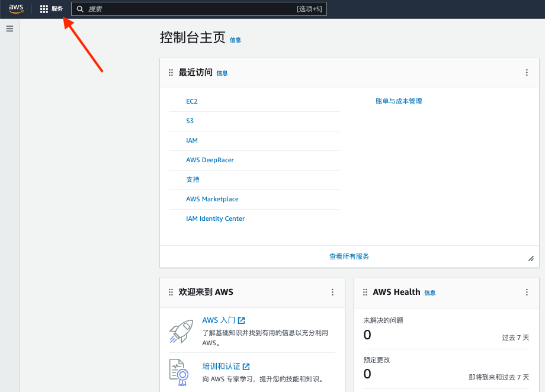Click 信息 link next to 控制台主页
Image resolution: width=545 pixels, height=392 pixels.
click(x=235, y=40)
